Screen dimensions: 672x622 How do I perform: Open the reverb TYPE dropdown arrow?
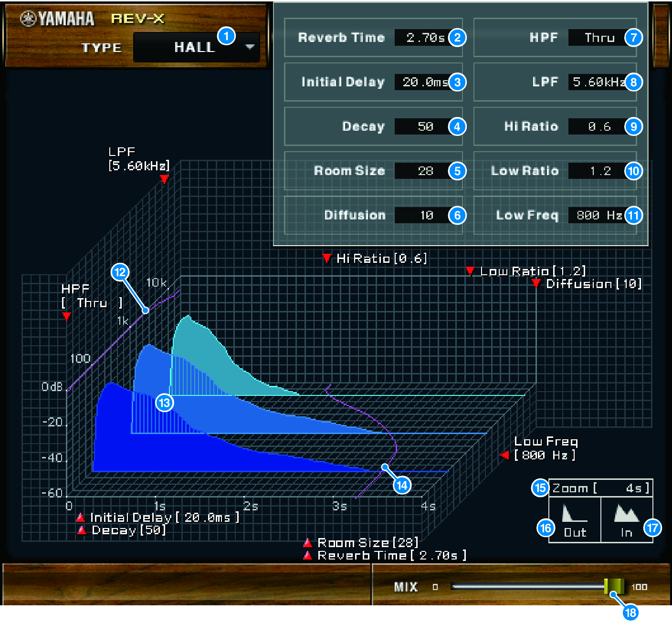pyautogui.click(x=250, y=47)
